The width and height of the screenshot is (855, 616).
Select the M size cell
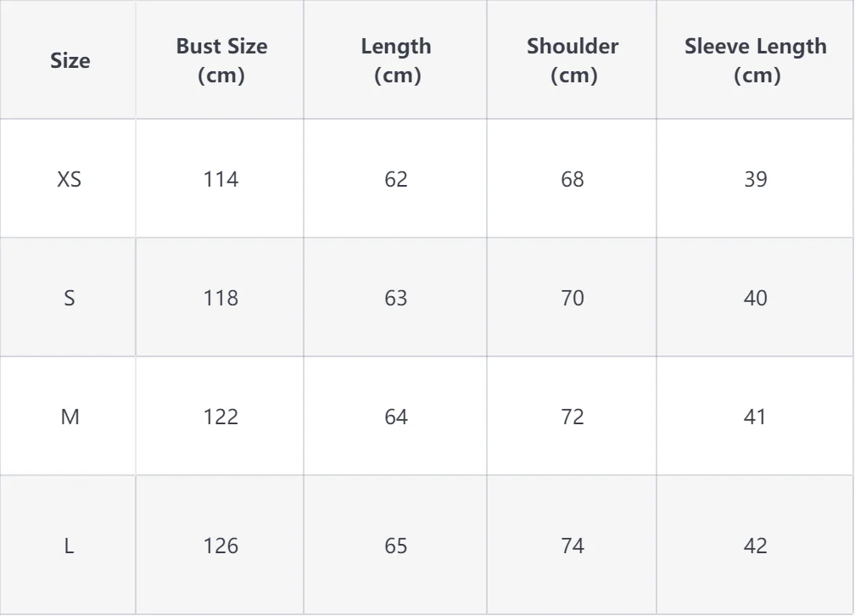pos(70,417)
